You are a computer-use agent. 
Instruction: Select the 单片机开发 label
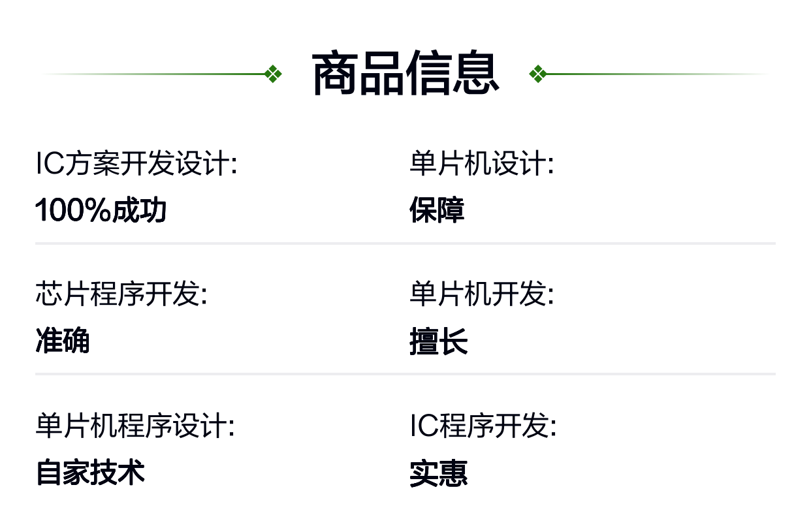(482, 295)
